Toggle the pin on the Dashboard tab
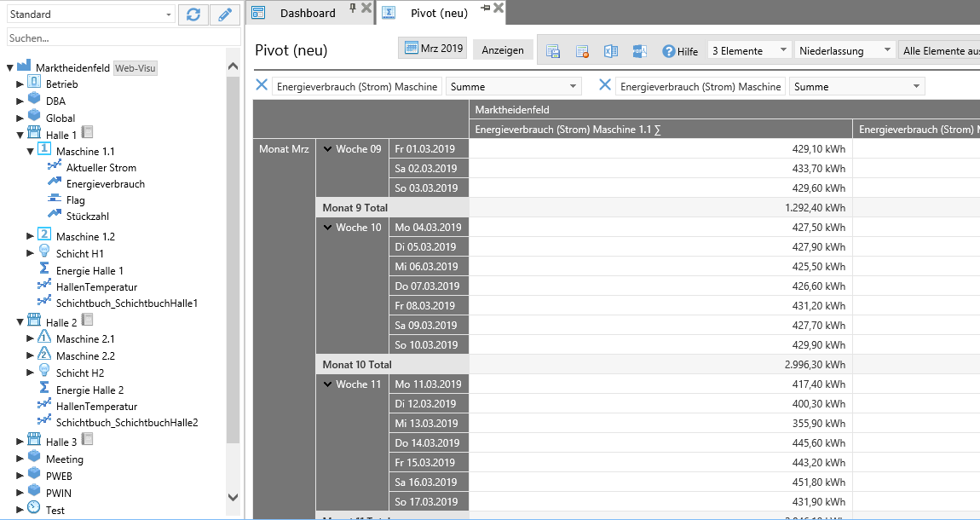The height and width of the screenshot is (520, 980). pyautogui.click(x=354, y=8)
